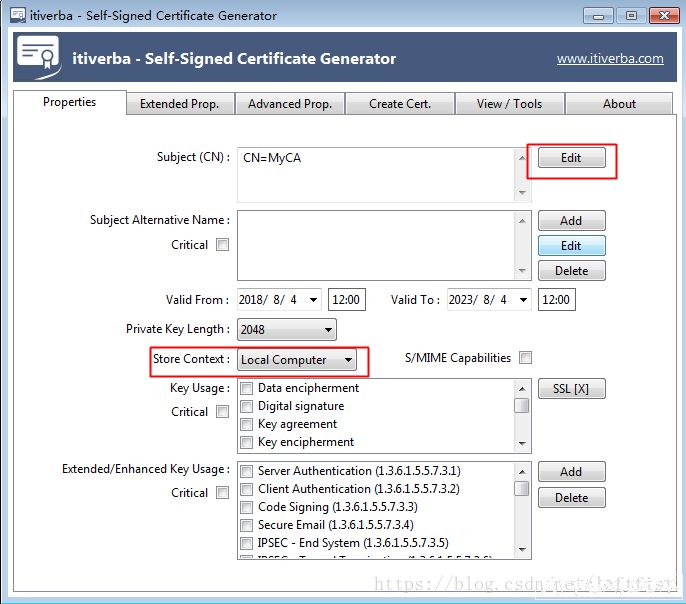This screenshot has height=604, width=686.
Task: Check the Digital signature key usage
Action: coord(247,406)
